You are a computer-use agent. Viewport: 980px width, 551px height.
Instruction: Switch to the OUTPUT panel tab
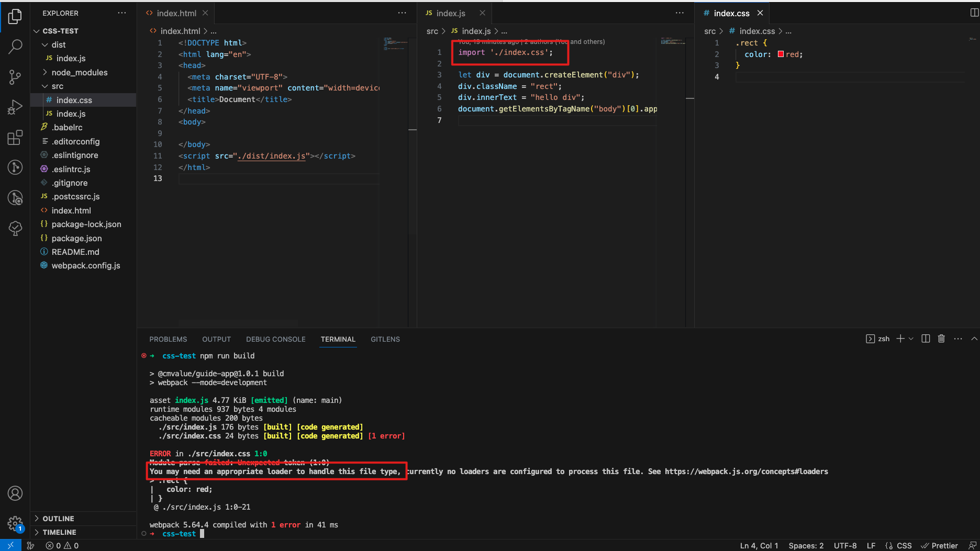[x=216, y=339]
